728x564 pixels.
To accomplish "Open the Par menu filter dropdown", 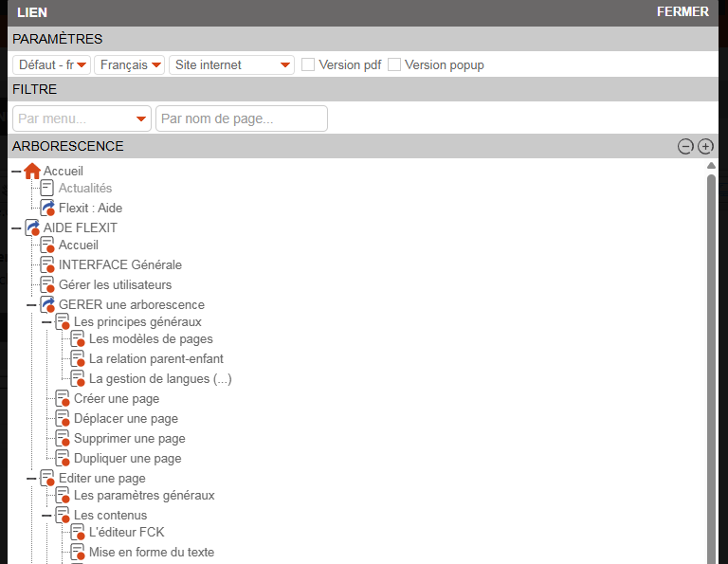I will pos(82,118).
